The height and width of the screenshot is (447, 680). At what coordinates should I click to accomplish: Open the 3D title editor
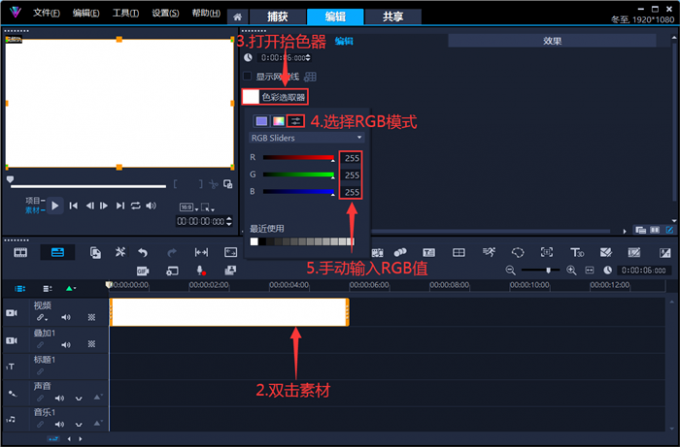coord(577,252)
